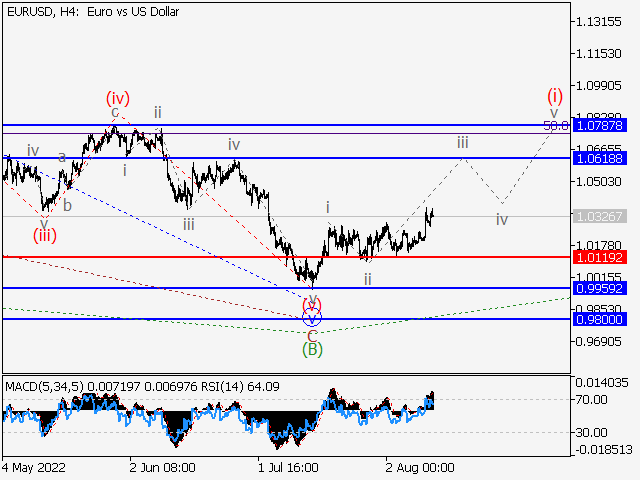The image size is (640, 480).
Task: Select the red (iv) wave label
Action: (118, 98)
